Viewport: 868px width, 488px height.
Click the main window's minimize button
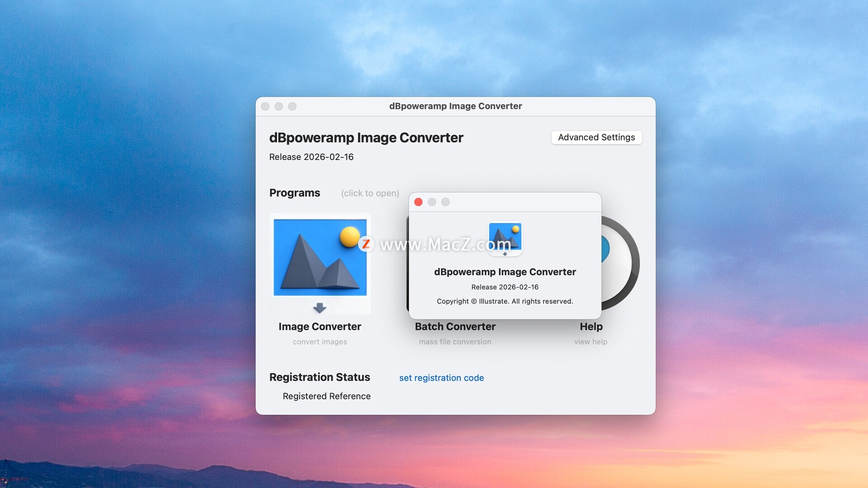click(279, 106)
